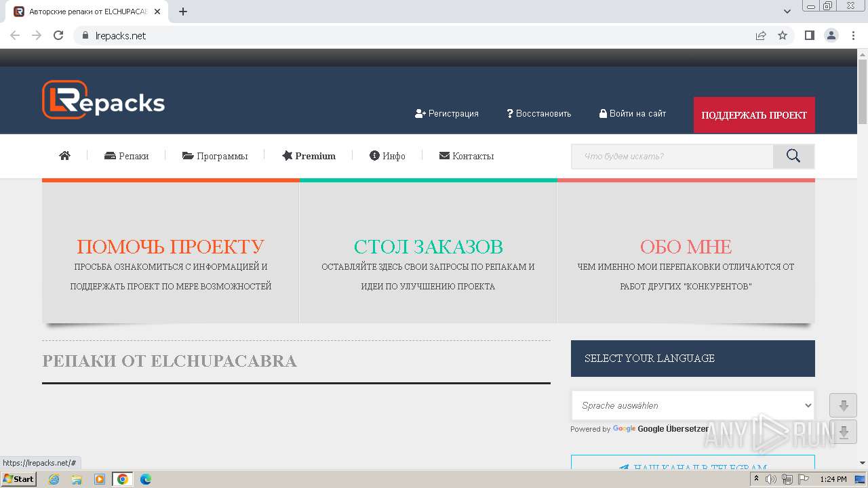Screen dimensions: 868x488
Task: Close the Авторские репаки tab
Action: tap(157, 12)
